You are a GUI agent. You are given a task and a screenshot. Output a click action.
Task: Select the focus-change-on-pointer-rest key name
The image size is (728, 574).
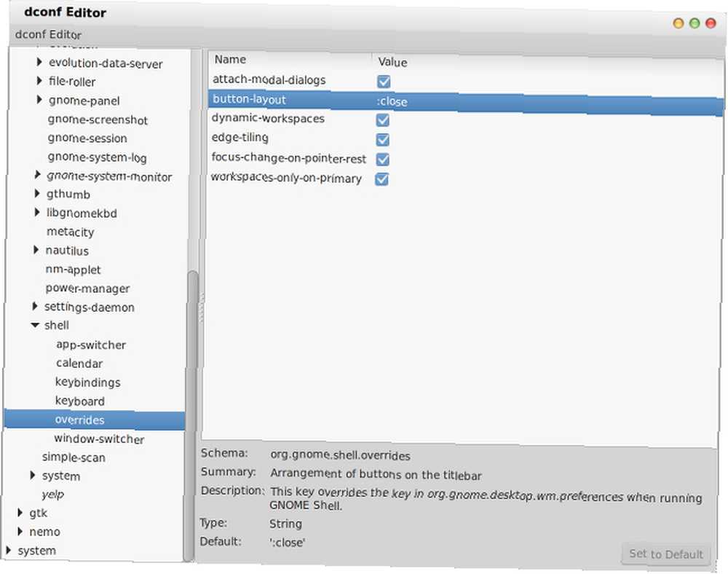[288, 158]
